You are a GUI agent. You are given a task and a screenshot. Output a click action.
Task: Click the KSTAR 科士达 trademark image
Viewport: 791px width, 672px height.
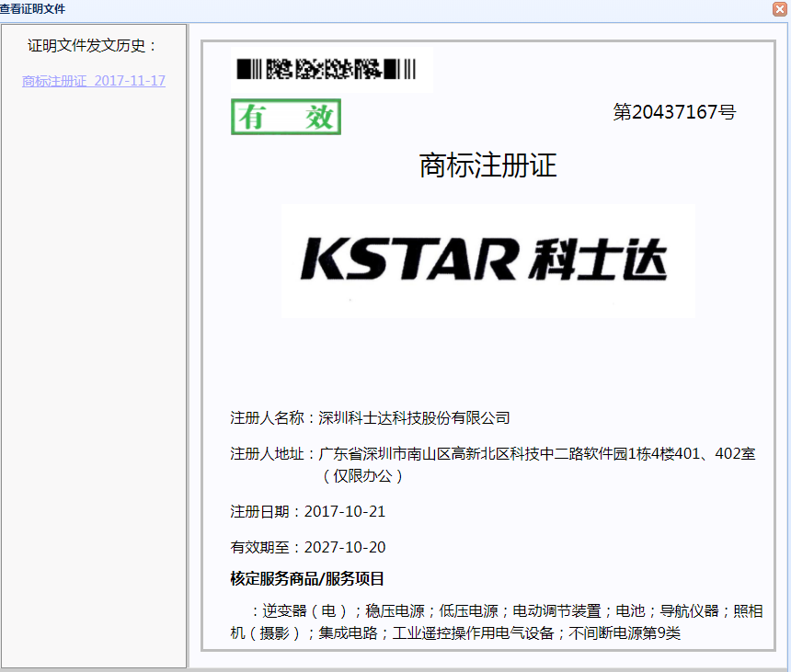[487, 261]
